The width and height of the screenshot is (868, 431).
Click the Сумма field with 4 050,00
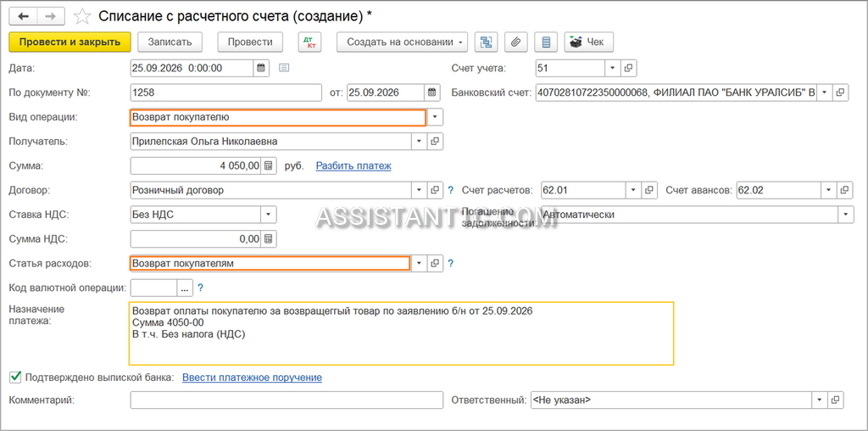[196, 165]
